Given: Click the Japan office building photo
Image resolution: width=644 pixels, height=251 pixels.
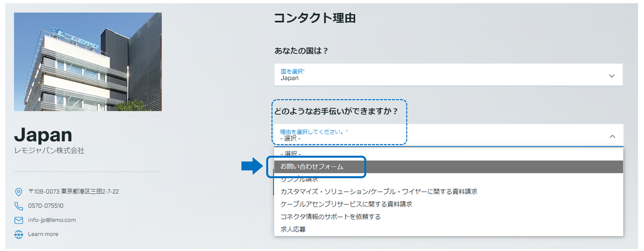Looking at the screenshot, I should tap(88, 62).
